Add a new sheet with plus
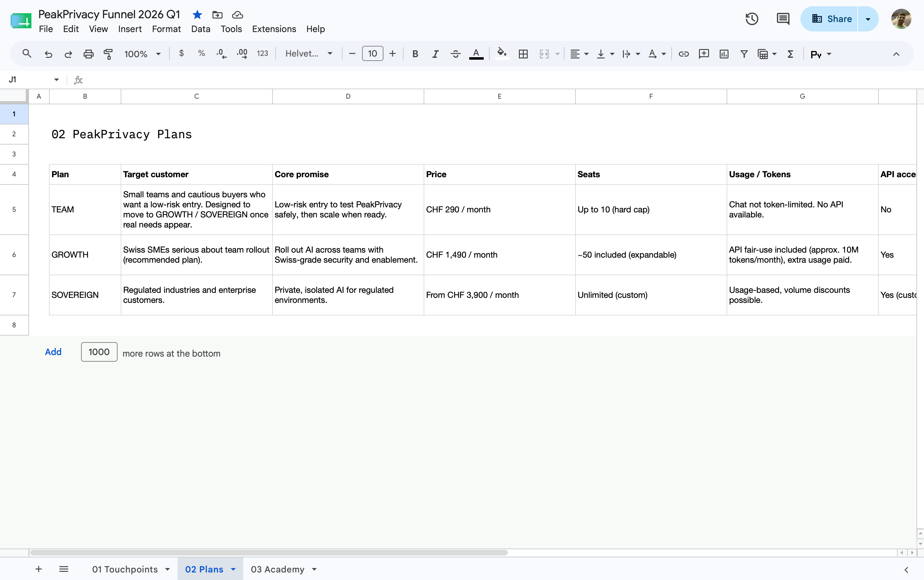The width and height of the screenshot is (924, 580). (38, 569)
